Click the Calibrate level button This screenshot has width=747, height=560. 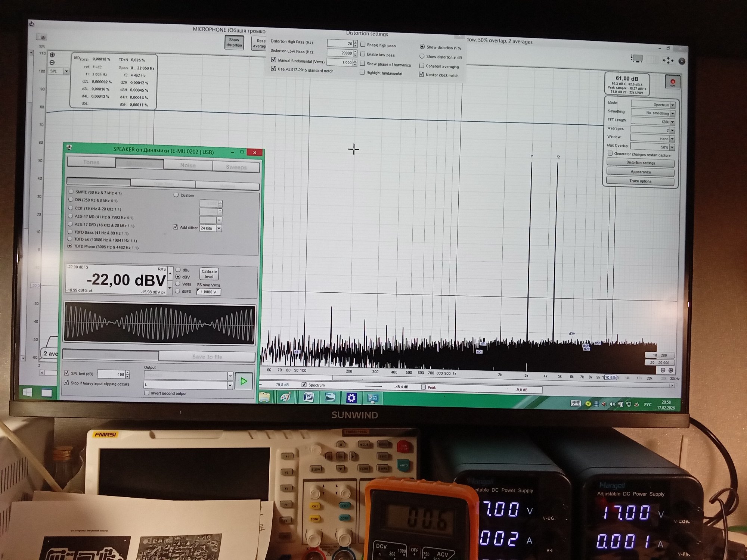click(209, 274)
